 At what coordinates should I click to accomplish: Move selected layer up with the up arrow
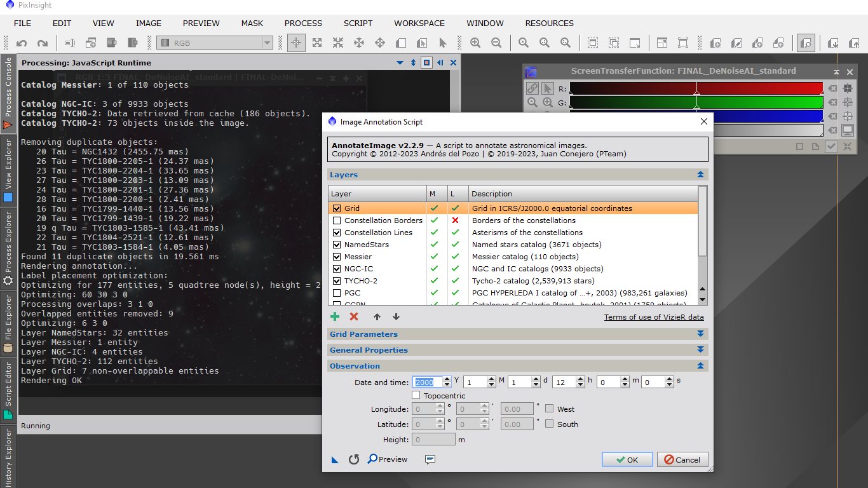pyautogui.click(x=377, y=316)
